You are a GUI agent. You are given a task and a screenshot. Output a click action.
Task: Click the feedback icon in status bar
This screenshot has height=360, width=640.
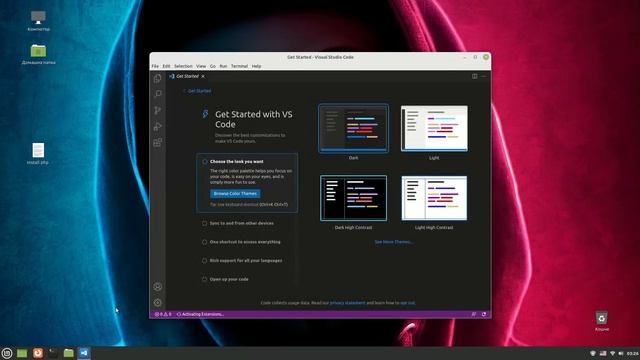pyautogui.click(x=473, y=314)
